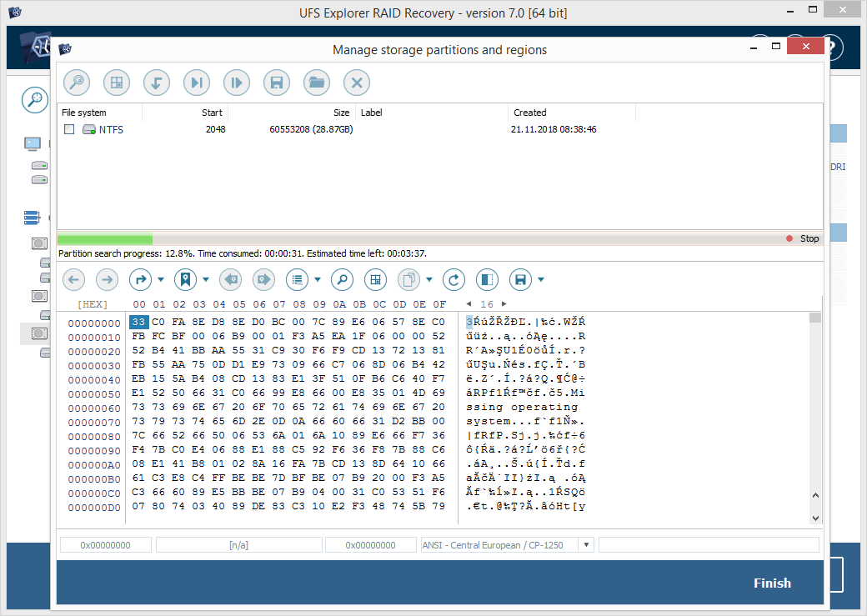The height and width of the screenshot is (616, 867).
Task: Maximize the Manage storage partitions dialog
Action: [x=776, y=47]
